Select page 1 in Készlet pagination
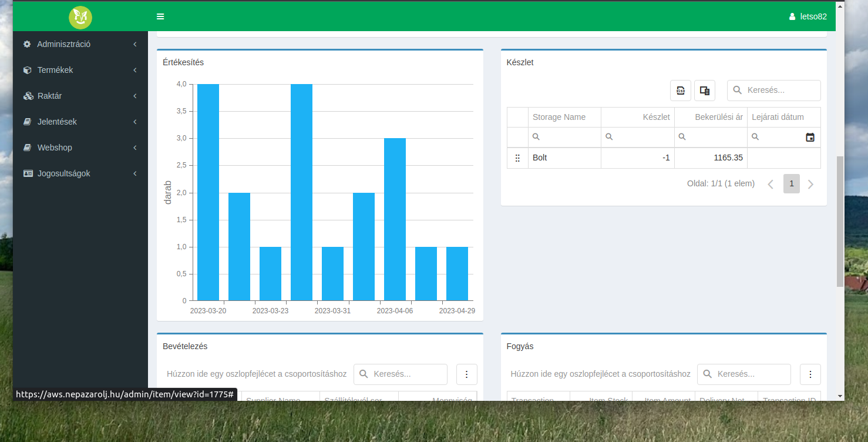Screen dimensions: 868x442 coord(792,184)
